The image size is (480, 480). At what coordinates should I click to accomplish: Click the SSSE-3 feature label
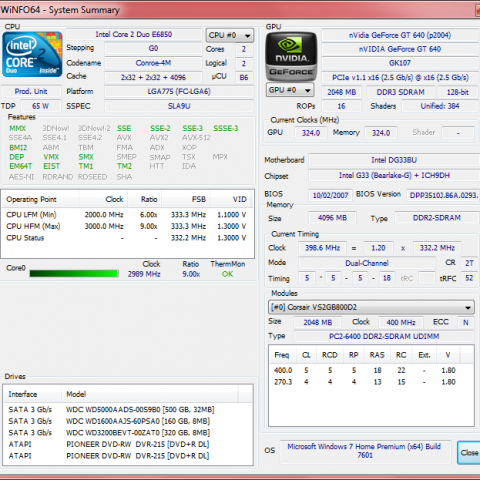coord(226,128)
